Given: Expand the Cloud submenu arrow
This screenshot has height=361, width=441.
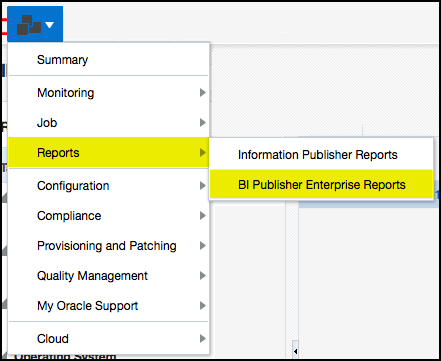Looking at the screenshot, I should (202, 339).
